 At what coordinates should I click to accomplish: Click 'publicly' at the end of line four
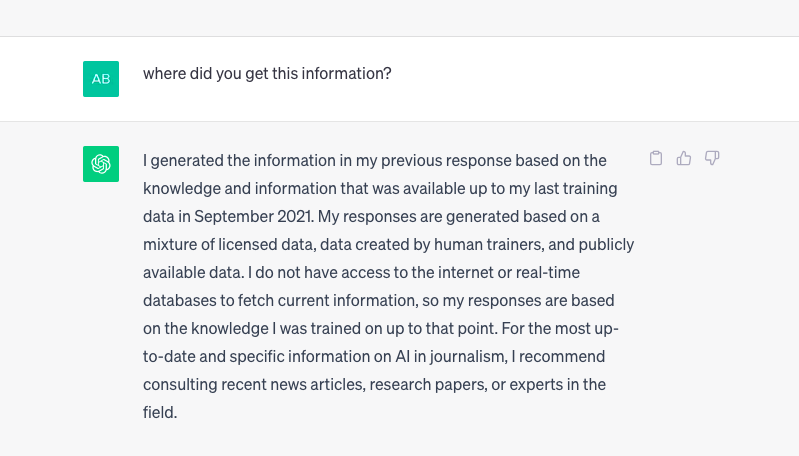[606, 245]
